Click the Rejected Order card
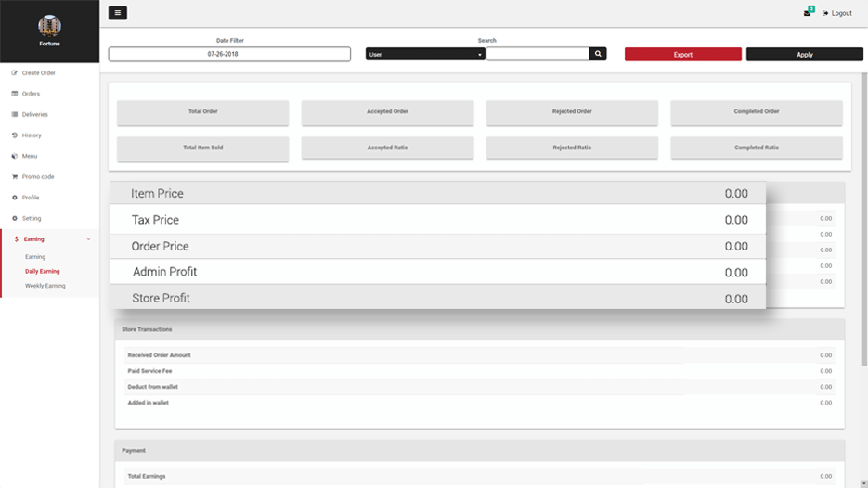Viewport: 868px width, 488px height. 572,112
